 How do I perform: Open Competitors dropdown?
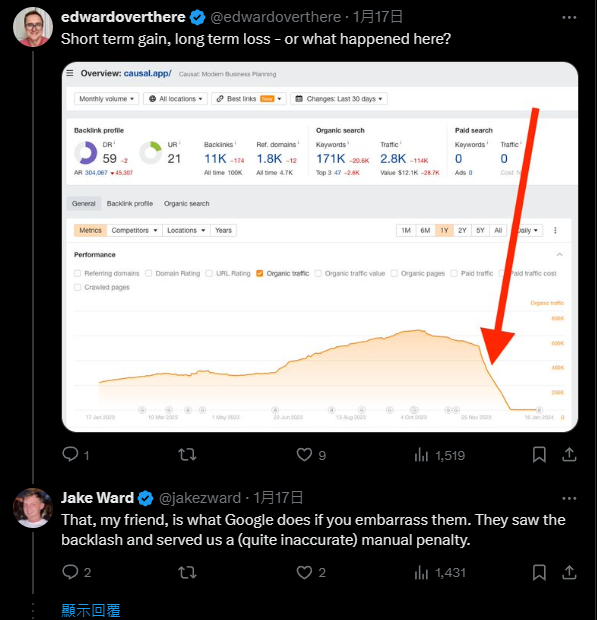[134, 230]
